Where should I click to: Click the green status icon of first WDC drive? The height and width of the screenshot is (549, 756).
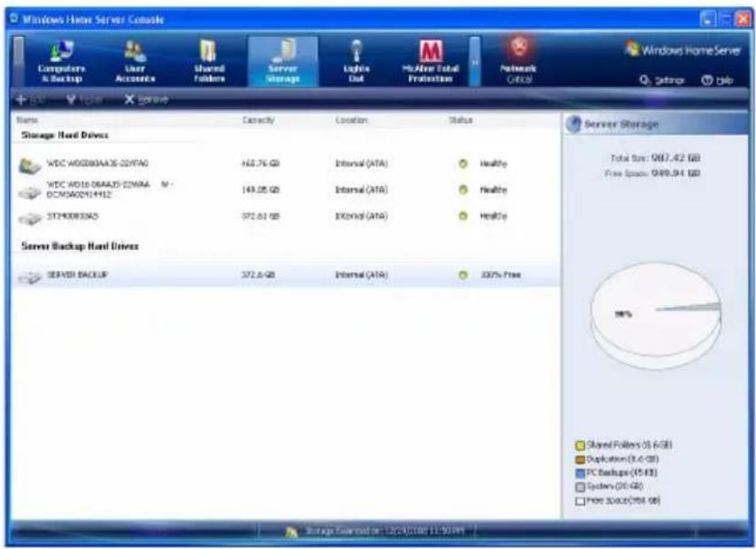click(463, 164)
